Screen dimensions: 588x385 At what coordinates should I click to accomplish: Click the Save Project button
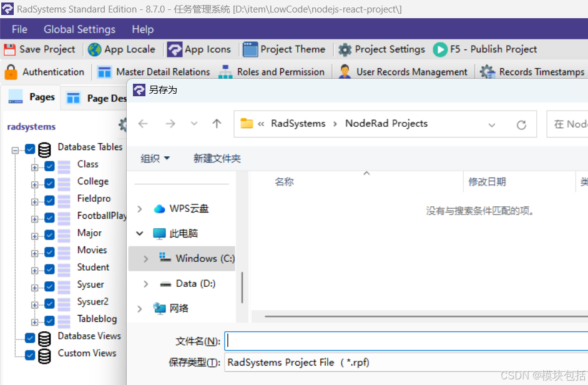click(40, 49)
